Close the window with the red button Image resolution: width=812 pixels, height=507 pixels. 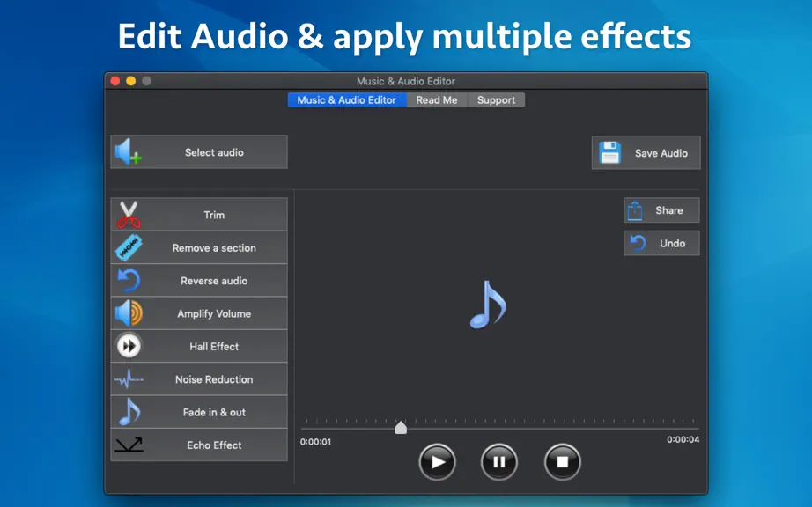coord(115,81)
